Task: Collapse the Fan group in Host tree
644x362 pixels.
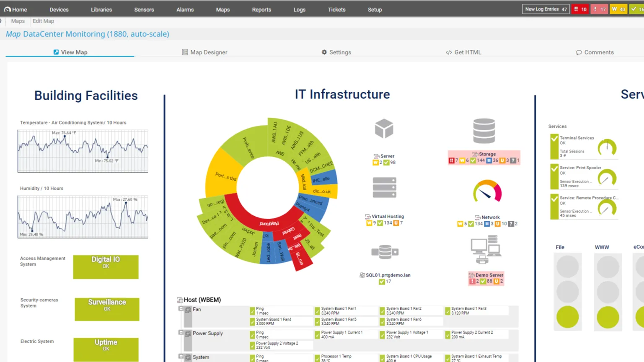Action: 181,309
